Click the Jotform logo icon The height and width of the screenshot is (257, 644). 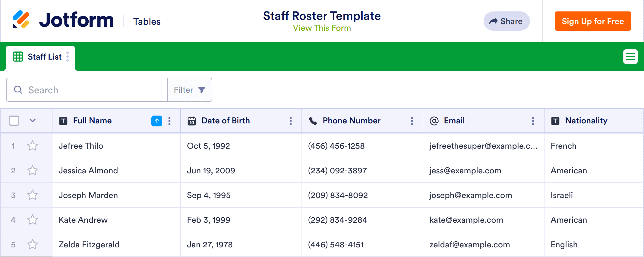point(21,20)
